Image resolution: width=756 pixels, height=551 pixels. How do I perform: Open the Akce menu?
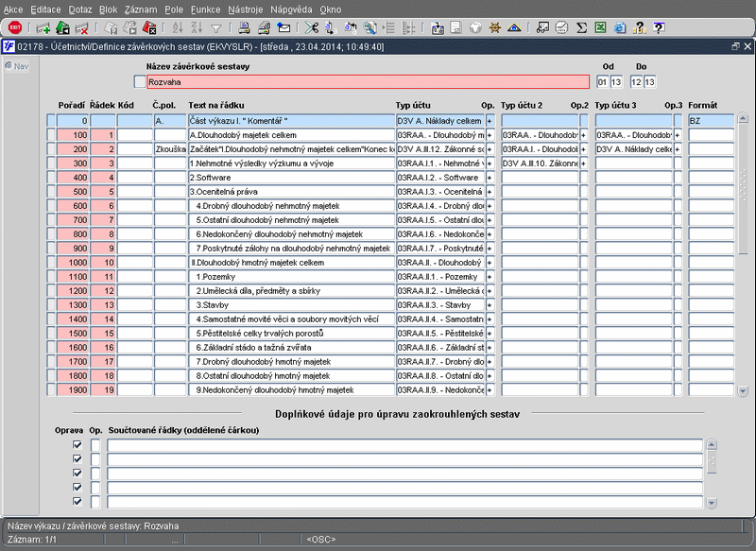point(13,9)
